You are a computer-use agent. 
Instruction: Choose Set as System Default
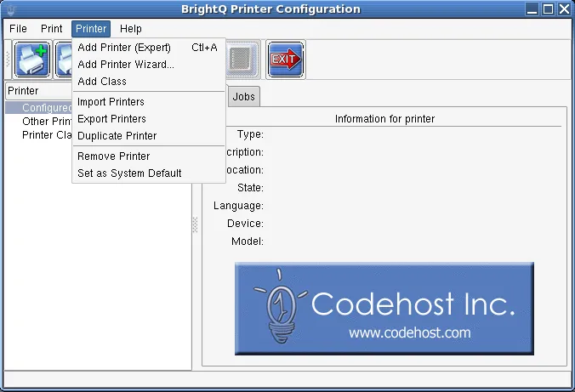(x=149, y=173)
